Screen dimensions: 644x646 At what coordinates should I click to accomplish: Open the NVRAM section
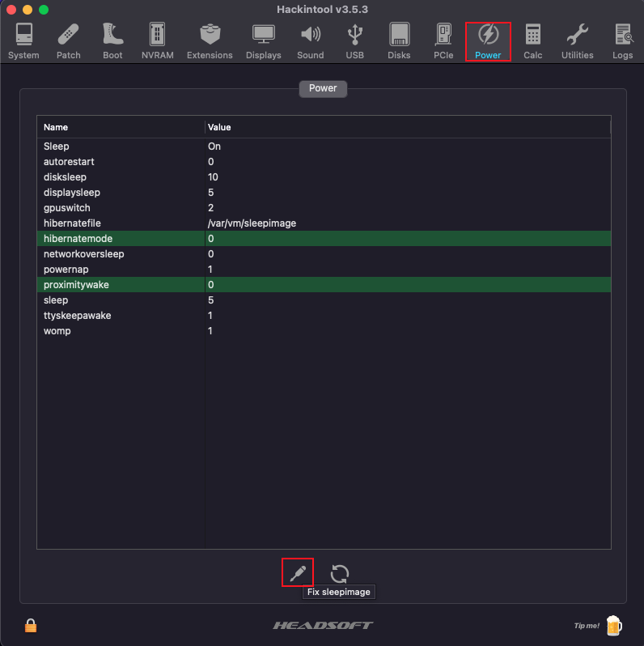(x=157, y=40)
